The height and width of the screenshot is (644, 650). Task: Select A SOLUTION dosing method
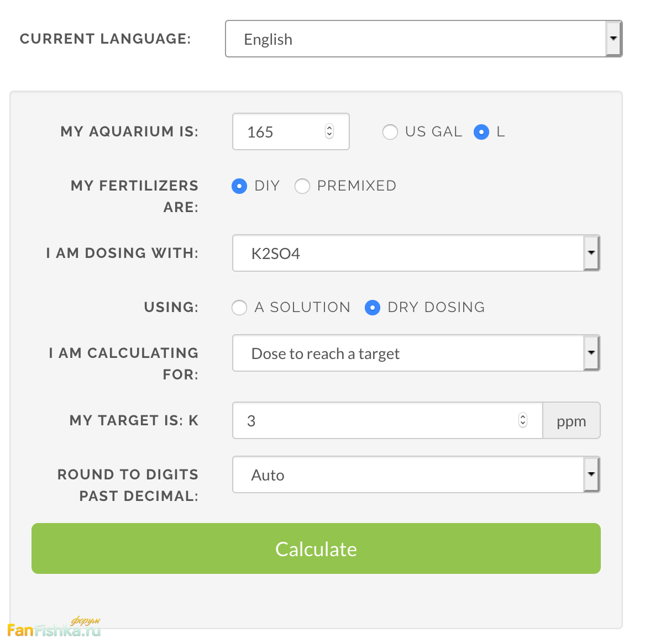[x=239, y=308]
